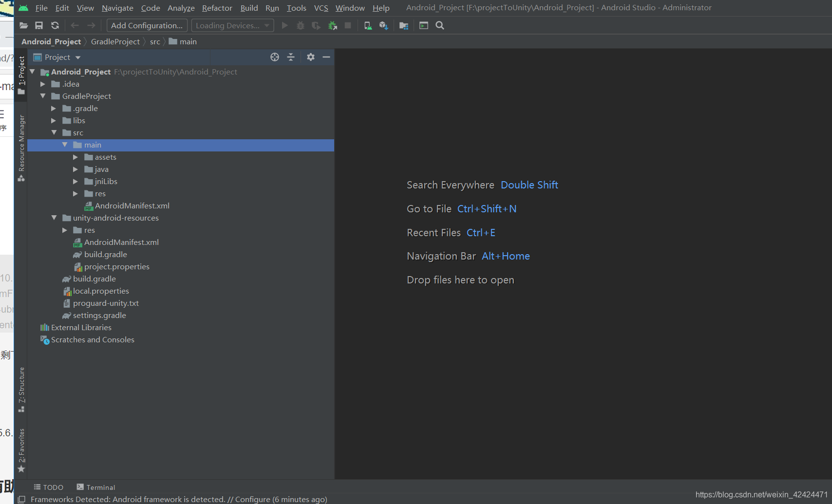Click the Open file folder toolbar icon
Image resolution: width=832 pixels, height=504 pixels.
[23, 25]
